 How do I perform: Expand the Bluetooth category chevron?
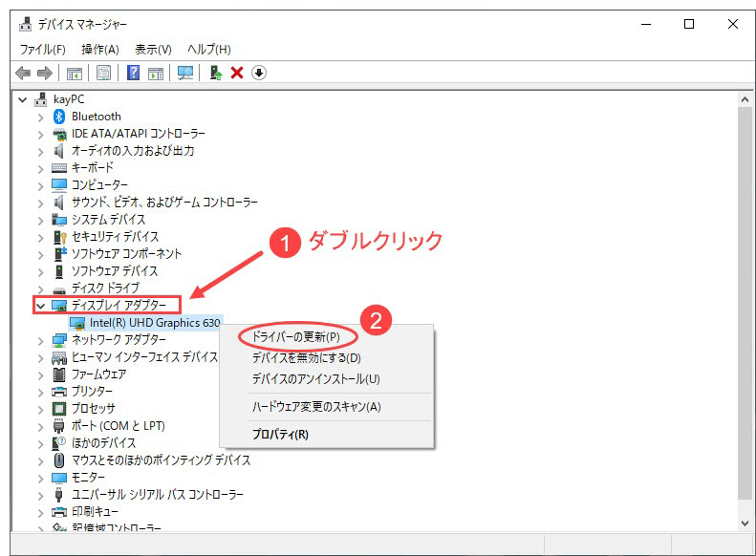tap(41, 118)
